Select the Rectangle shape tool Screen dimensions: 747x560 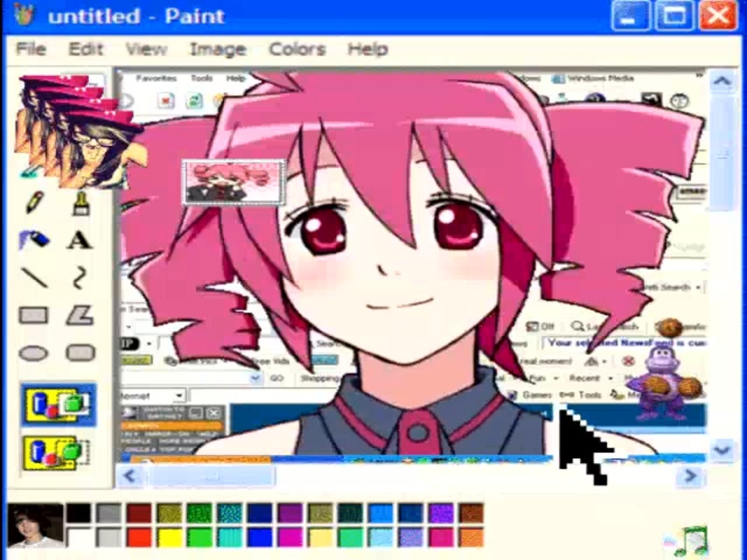[x=33, y=315]
